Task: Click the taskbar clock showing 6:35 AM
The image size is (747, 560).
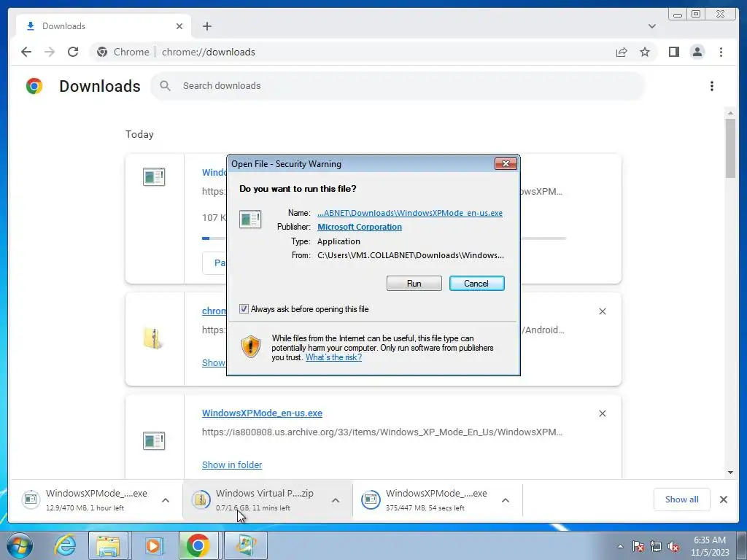Action: tap(710, 546)
